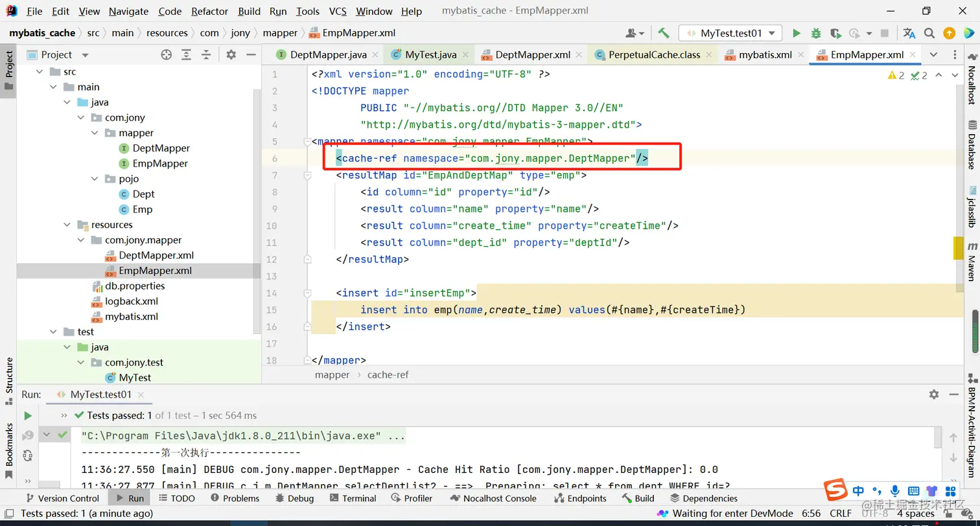Screen dimensions: 980x526
Task: Click Expand All in the Project panel header
Action: 187,55
